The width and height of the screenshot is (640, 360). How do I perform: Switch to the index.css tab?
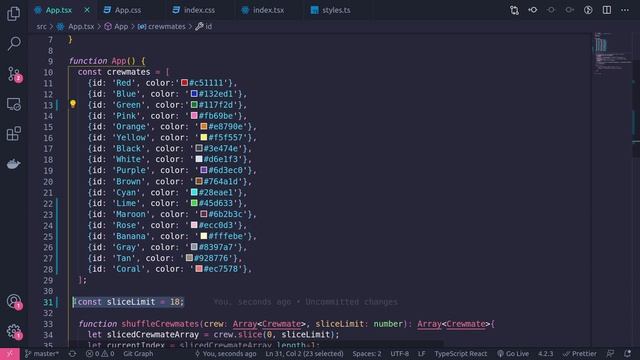199,10
